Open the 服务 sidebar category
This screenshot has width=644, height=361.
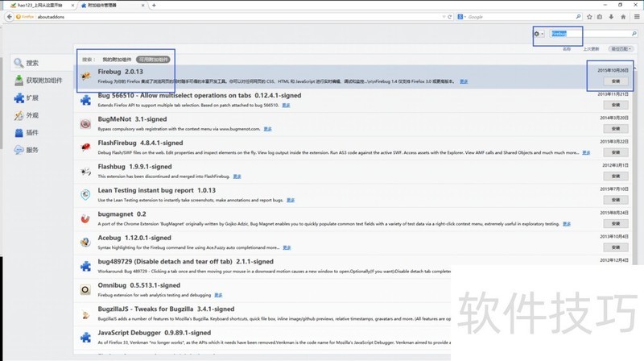pyautogui.click(x=42, y=150)
